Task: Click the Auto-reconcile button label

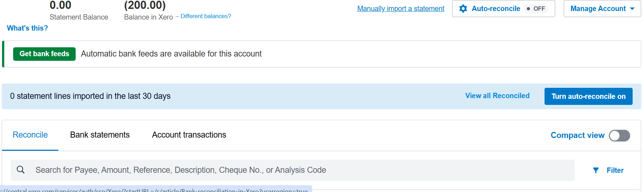Action: point(496,9)
